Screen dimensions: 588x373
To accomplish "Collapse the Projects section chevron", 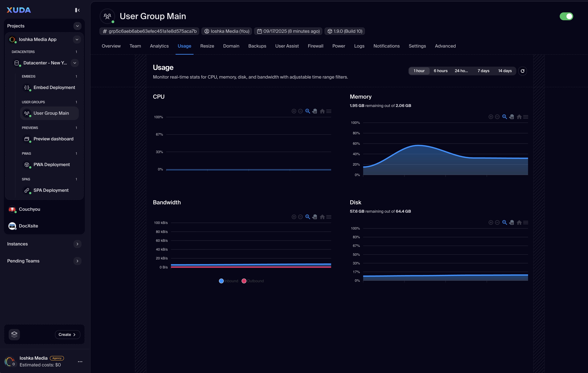I will coord(77,26).
